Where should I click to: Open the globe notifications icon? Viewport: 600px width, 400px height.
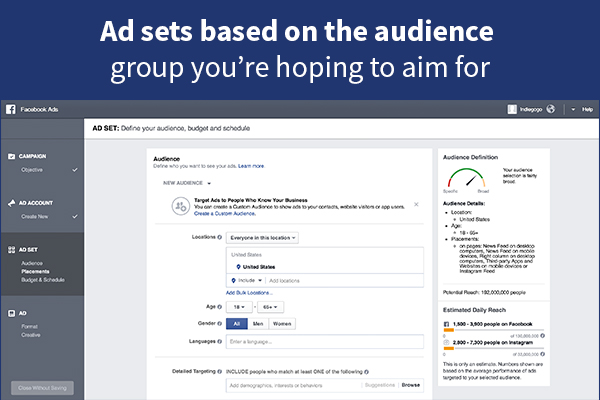tap(550, 109)
